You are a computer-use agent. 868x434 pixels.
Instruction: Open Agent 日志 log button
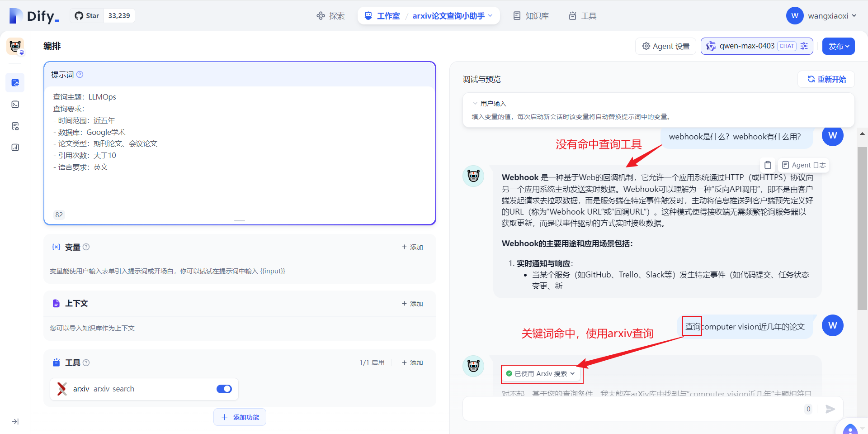804,165
